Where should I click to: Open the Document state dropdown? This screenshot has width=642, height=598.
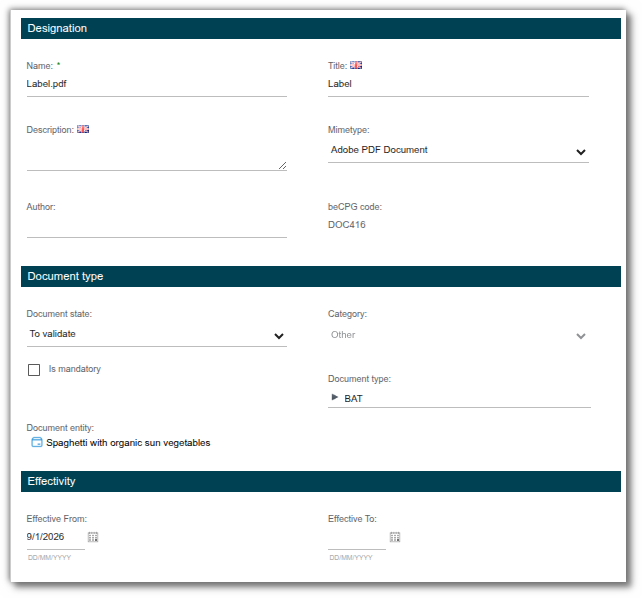point(156,335)
